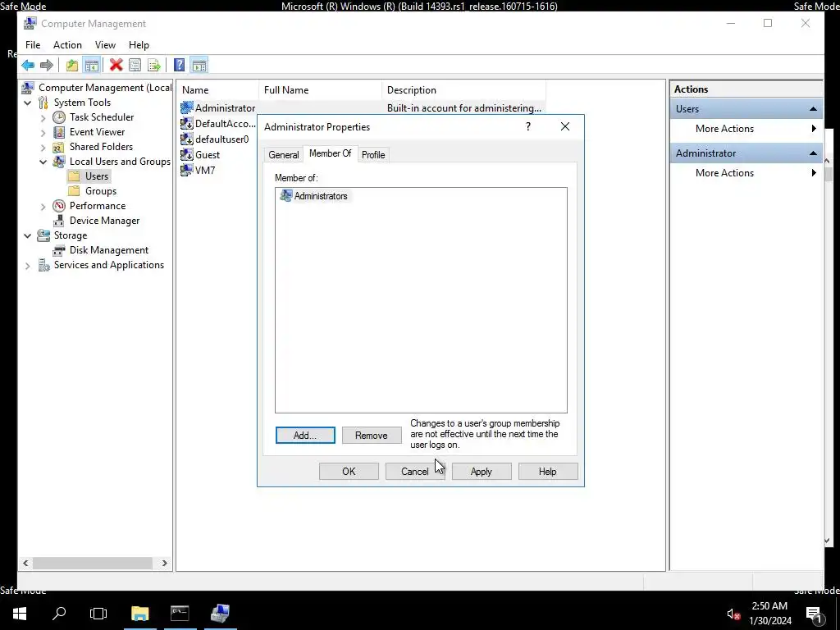Screen dimensions: 840x630
Task: Open taskbar Search
Action: pos(59,613)
